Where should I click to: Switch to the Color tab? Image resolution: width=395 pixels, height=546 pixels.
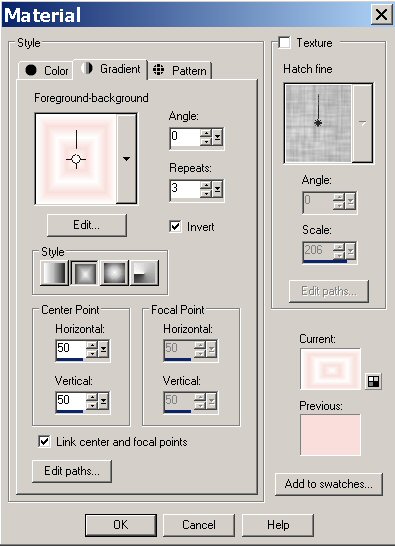(46, 70)
